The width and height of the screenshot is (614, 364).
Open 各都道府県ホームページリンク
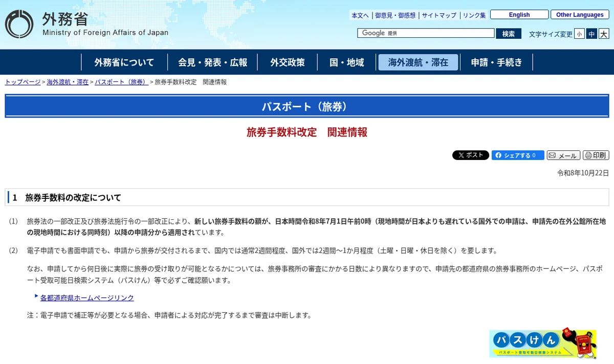[x=87, y=298]
